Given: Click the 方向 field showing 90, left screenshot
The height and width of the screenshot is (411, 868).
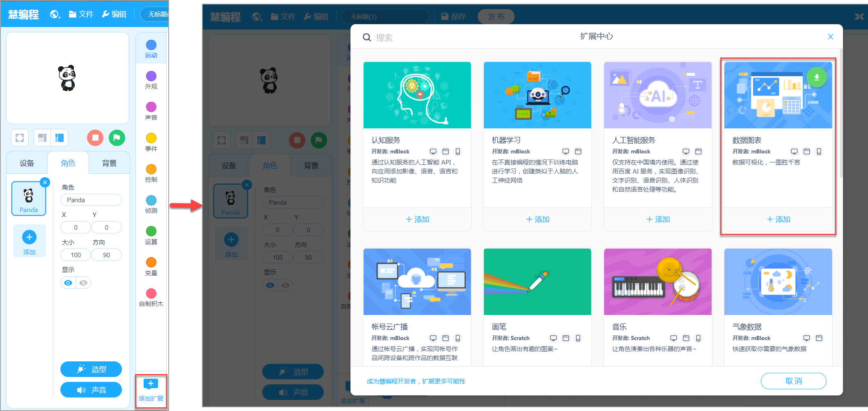Looking at the screenshot, I should click(107, 255).
